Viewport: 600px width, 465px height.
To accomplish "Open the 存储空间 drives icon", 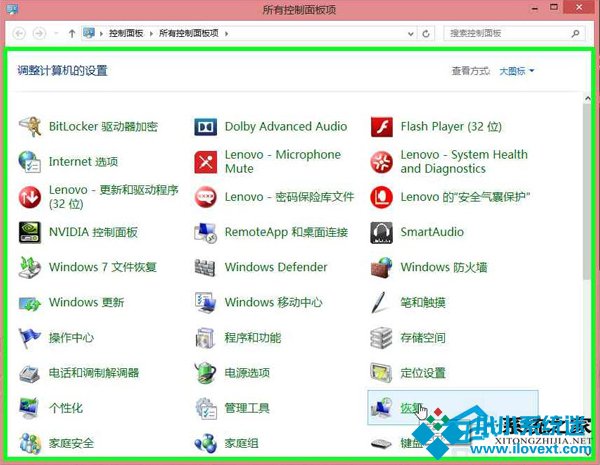I will click(382, 338).
